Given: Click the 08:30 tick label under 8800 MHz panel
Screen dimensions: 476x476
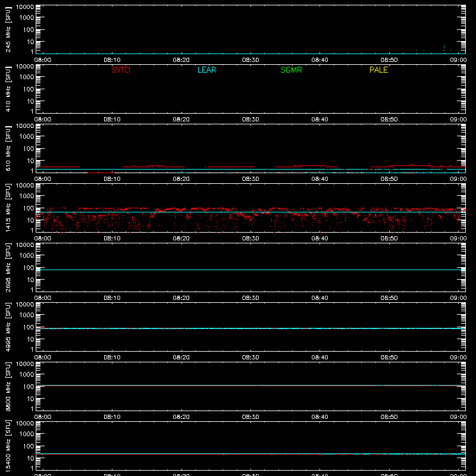Looking at the screenshot, I should 250,417.
